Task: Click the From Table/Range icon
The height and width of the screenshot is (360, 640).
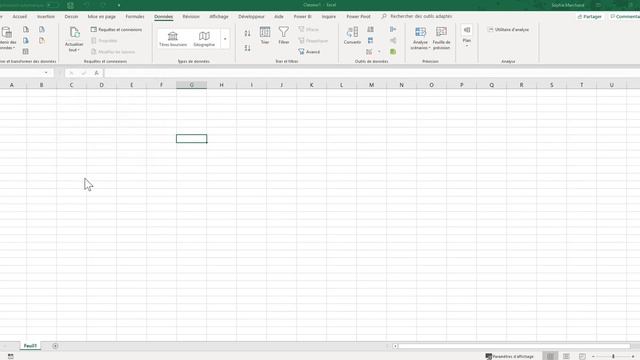Action: [x=26, y=51]
